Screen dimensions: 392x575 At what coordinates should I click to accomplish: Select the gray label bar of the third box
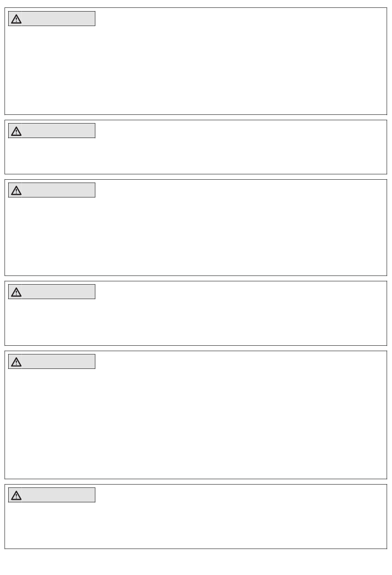pyautogui.click(x=52, y=190)
